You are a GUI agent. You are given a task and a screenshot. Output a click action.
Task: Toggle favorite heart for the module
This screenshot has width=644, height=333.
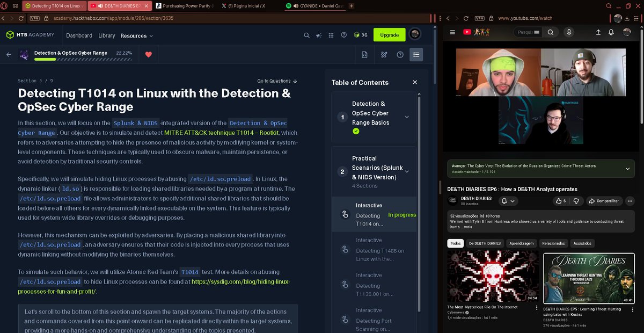[x=149, y=54]
